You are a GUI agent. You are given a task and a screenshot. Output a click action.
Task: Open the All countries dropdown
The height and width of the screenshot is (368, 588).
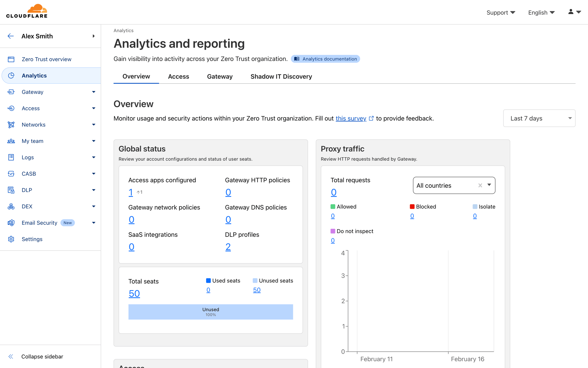[x=489, y=185]
